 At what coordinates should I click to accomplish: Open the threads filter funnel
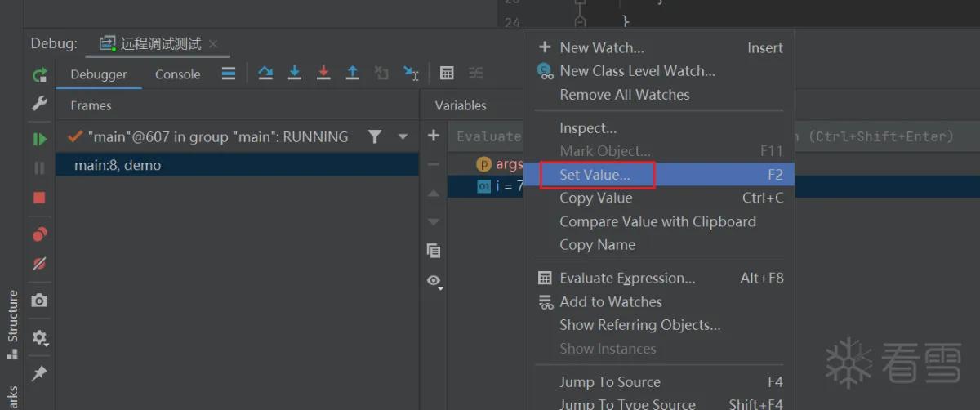point(375,137)
